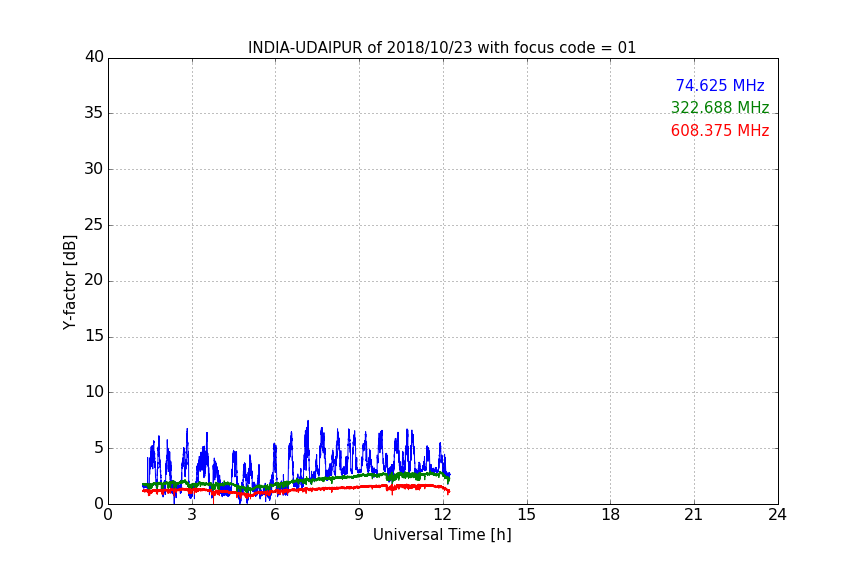Click the x-axis tick label 12

point(444,515)
